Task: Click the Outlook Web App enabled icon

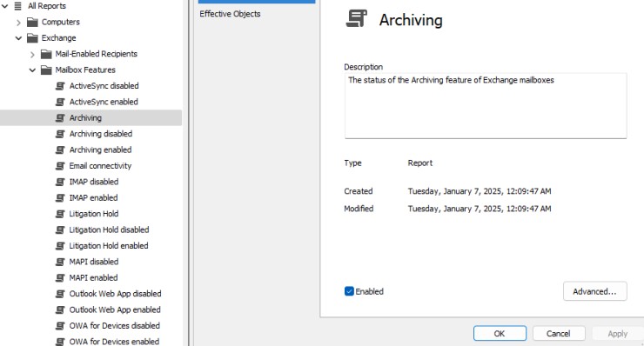Action: tap(60, 309)
